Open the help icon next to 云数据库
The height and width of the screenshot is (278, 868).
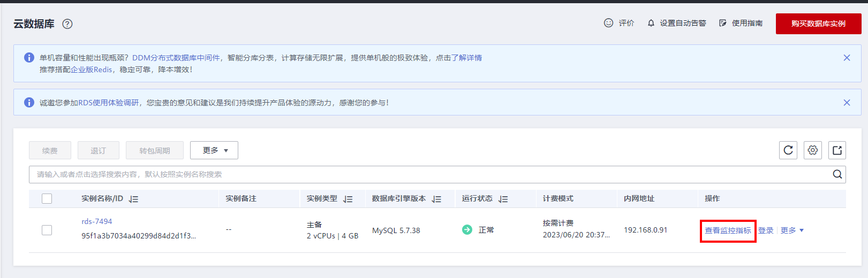(67, 24)
